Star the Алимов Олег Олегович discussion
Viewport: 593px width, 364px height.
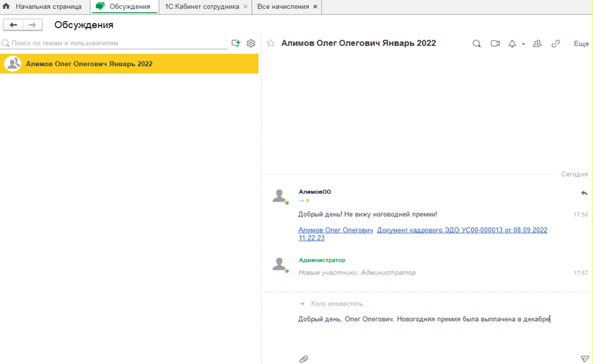tap(271, 43)
